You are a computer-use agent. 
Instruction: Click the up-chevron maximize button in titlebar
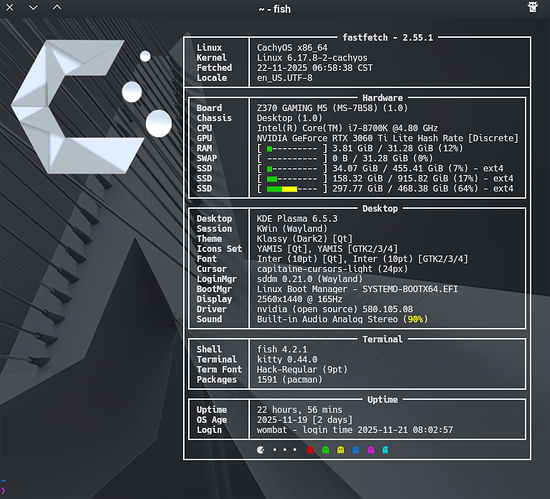click(x=57, y=7)
